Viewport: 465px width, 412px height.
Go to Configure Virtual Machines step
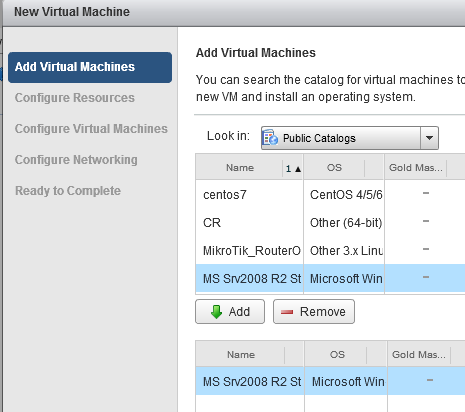(x=91, y=129)
